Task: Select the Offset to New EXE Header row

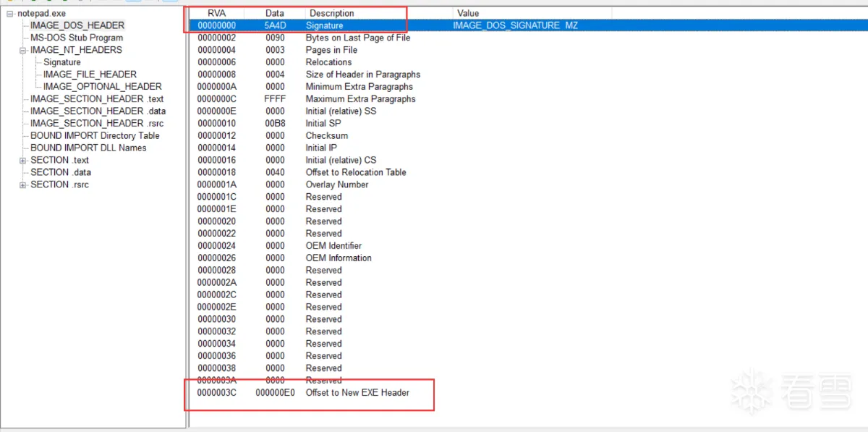Action: coord(357,393)
